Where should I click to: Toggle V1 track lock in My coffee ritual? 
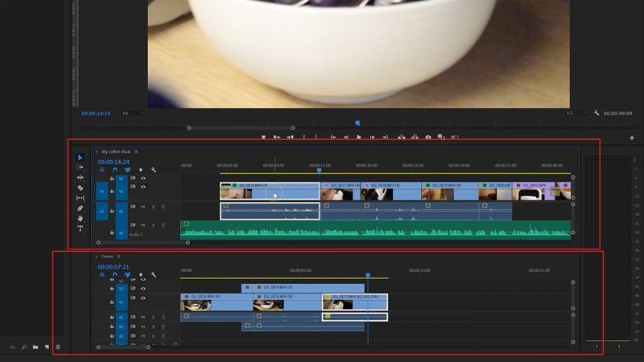(x=112, y=191)
